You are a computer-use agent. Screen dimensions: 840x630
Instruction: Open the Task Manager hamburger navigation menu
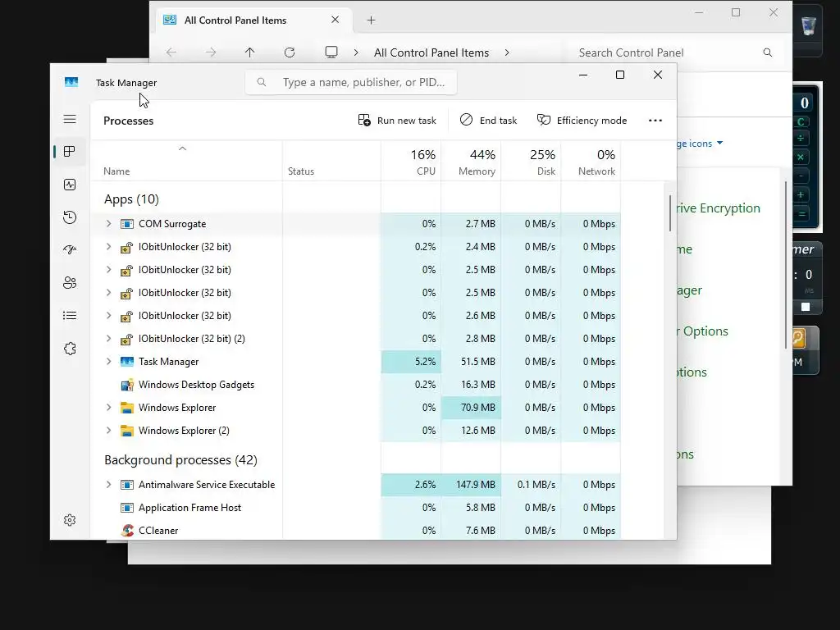click(x=70, y=119)
